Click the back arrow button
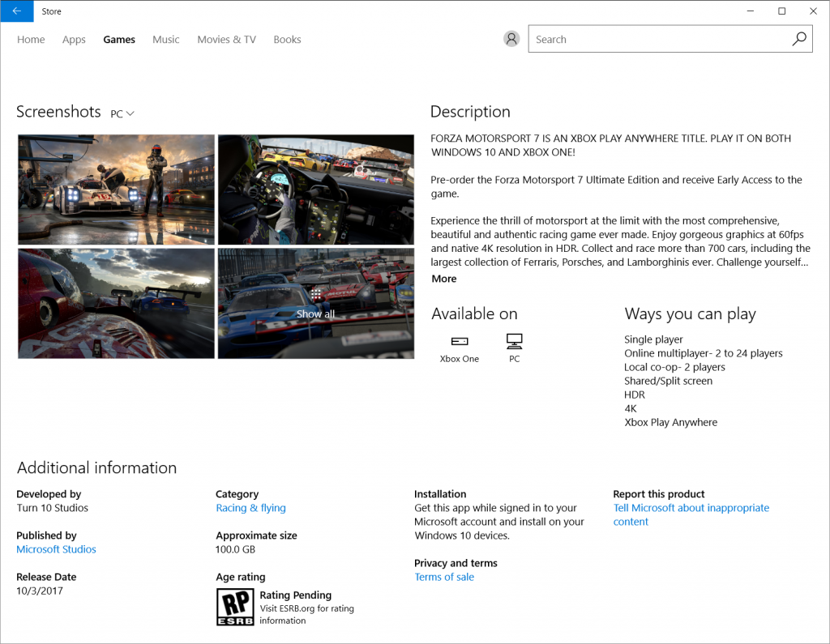This screenshot has height=644, width=830. click(17, 11)
